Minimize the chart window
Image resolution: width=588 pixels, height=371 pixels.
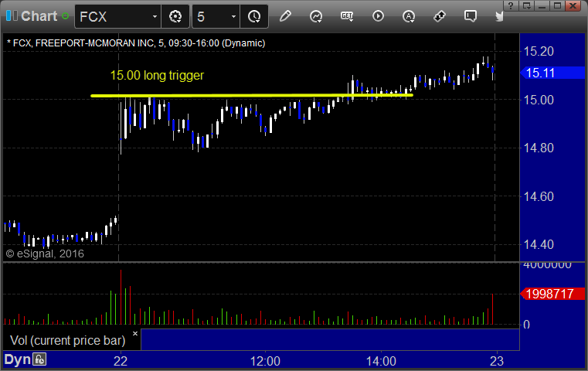(x=542, y=5)
